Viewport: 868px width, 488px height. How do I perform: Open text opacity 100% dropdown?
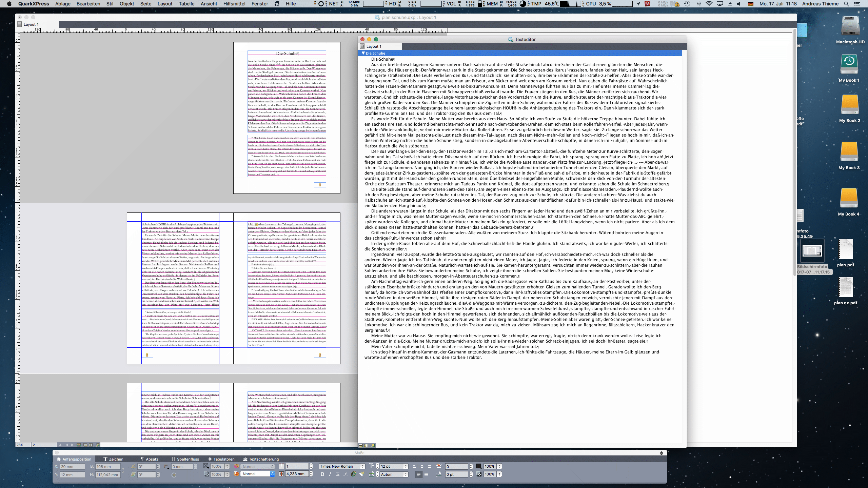tap(499, 474)
